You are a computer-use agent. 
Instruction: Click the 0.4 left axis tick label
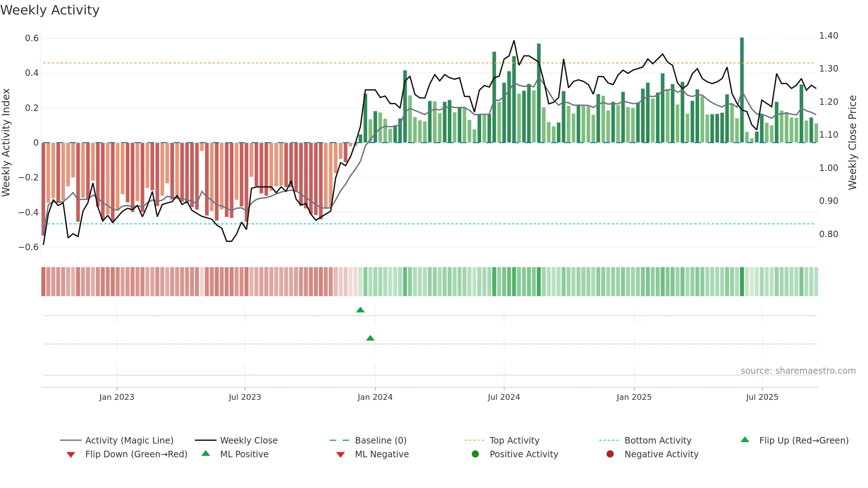point(32,73)
